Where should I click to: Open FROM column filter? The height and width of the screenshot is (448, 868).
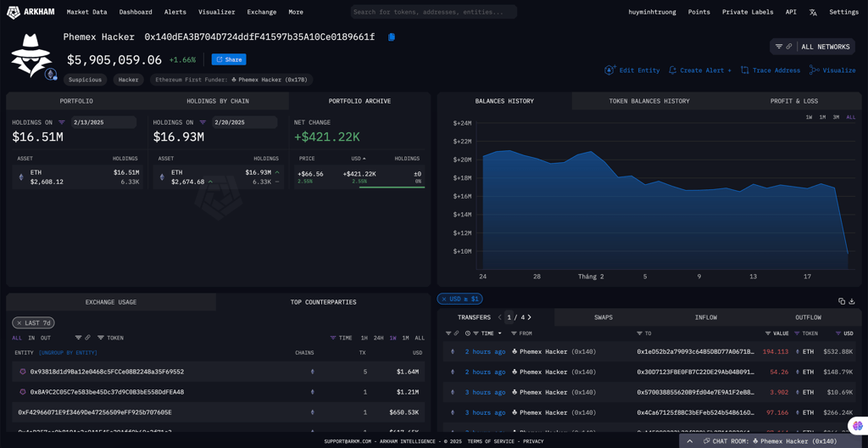(515, 333)
